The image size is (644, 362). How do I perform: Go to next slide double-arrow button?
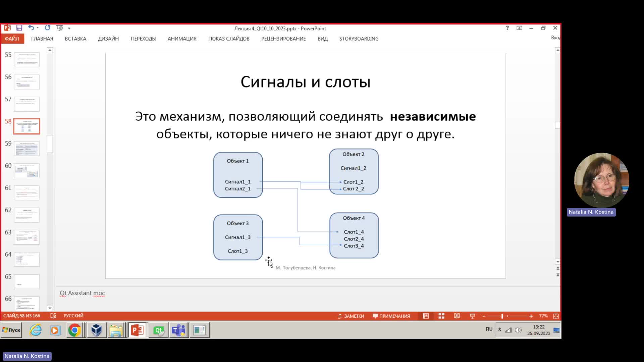click(x=557, y=275)
